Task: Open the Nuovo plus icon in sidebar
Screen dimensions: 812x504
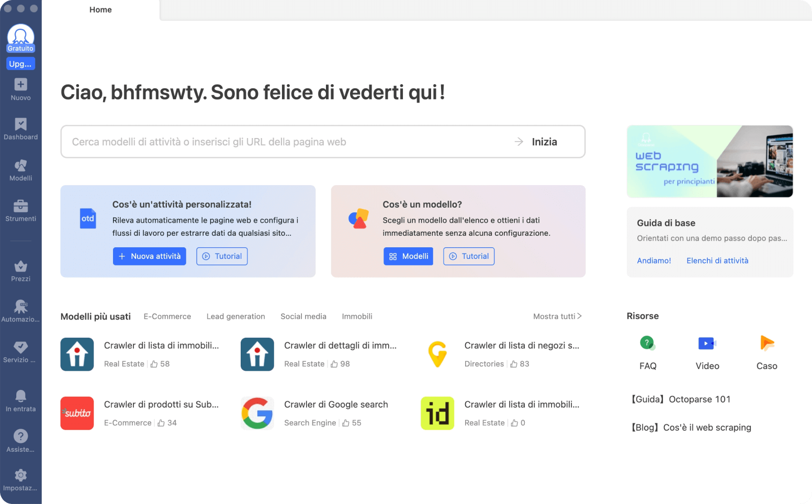Action: tap(20, 85)
